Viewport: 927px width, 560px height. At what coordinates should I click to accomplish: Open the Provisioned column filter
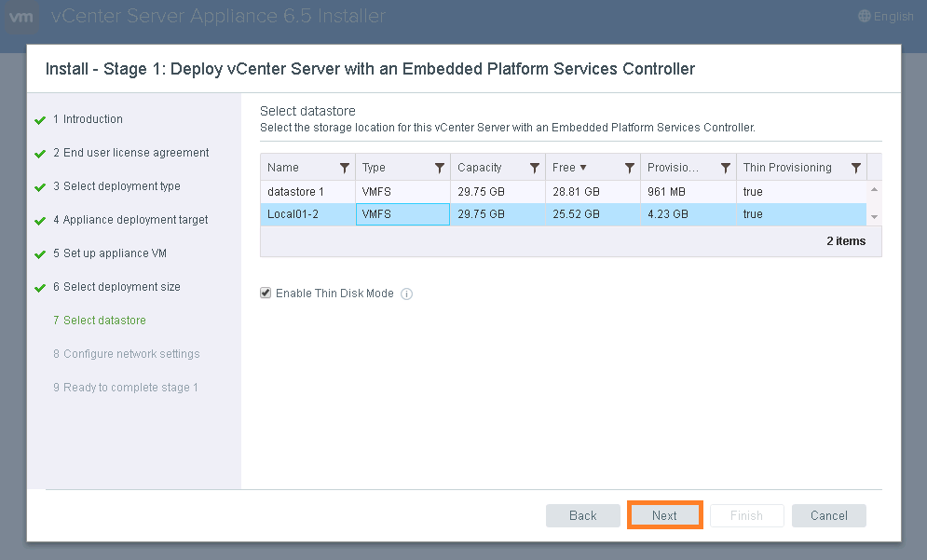[x=725, y=168]
